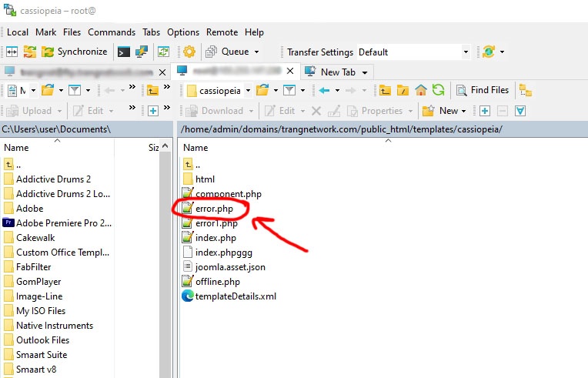
Task: Click the remote New button
Action: point(440,111)
